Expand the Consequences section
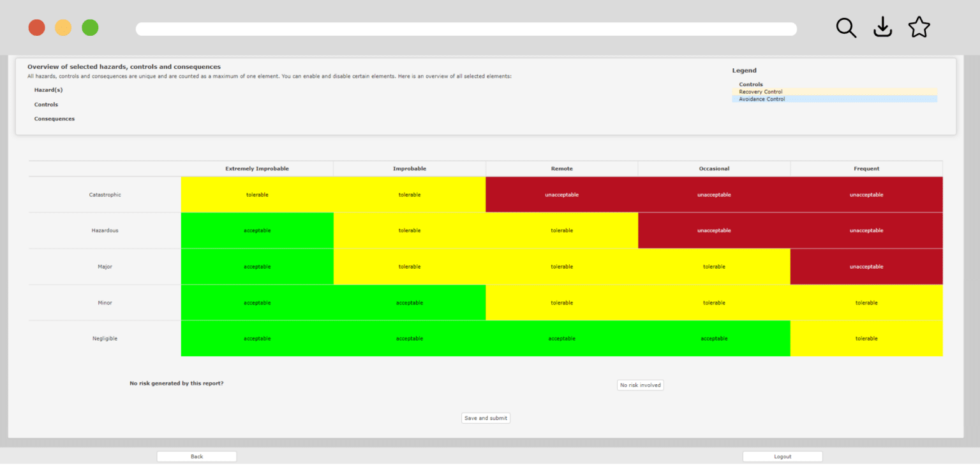This screenshot has width=980, height=471. [x=54, y=119]
